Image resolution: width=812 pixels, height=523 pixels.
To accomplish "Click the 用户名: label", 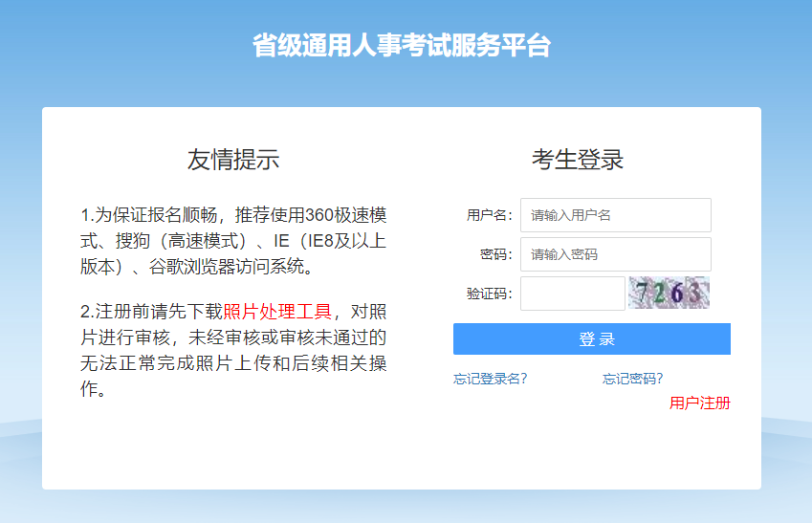I will [490, 215].
